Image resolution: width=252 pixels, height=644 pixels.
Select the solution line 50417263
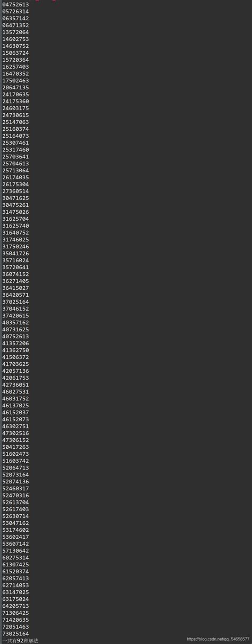click(x=15, y=447)
